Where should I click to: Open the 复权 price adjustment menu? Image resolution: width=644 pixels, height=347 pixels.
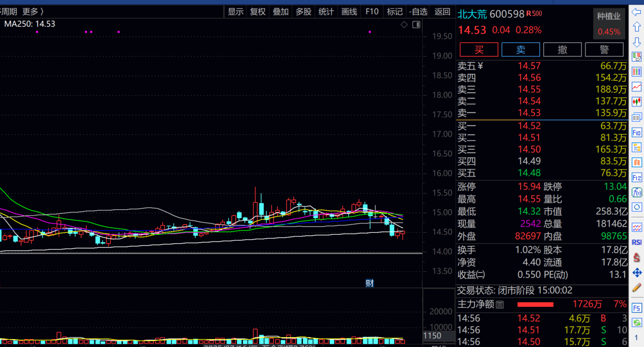point(258,11)
